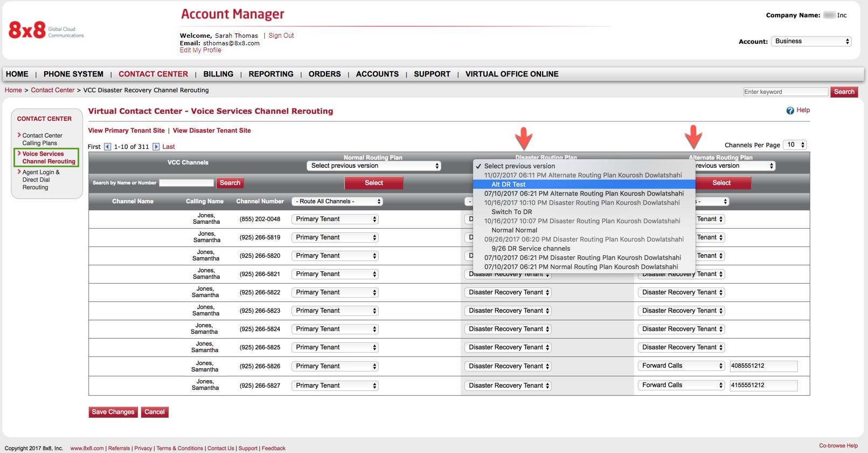Jump to Last page link
Image resolution: width=868 pixels, height=453 pixels.
point(169,147)
